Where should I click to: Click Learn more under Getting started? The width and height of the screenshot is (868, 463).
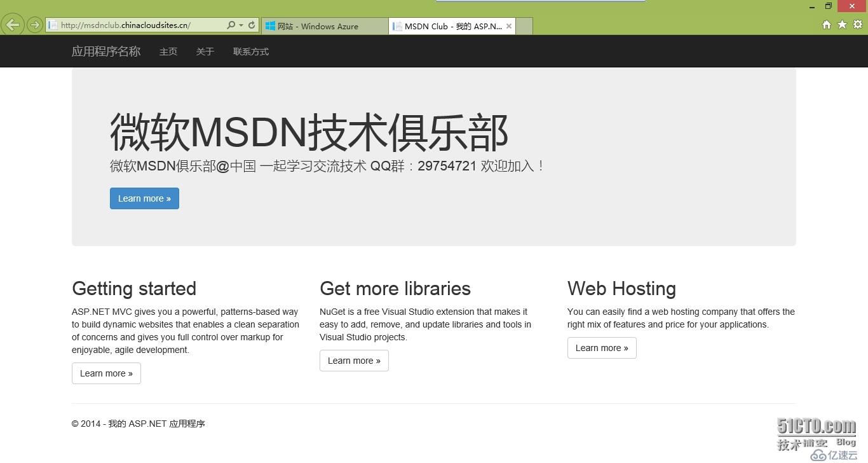[x=106, y=373]
